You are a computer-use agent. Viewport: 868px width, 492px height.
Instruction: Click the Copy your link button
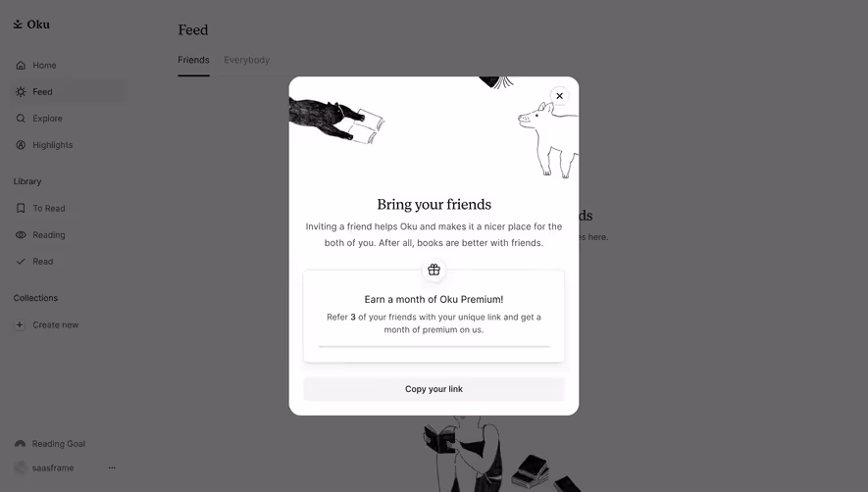pyautogui.click(x=434, y=389)
